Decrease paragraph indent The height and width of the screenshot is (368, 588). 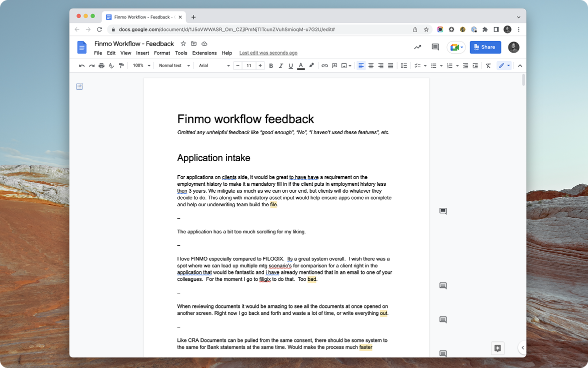[x=465, y=66]
